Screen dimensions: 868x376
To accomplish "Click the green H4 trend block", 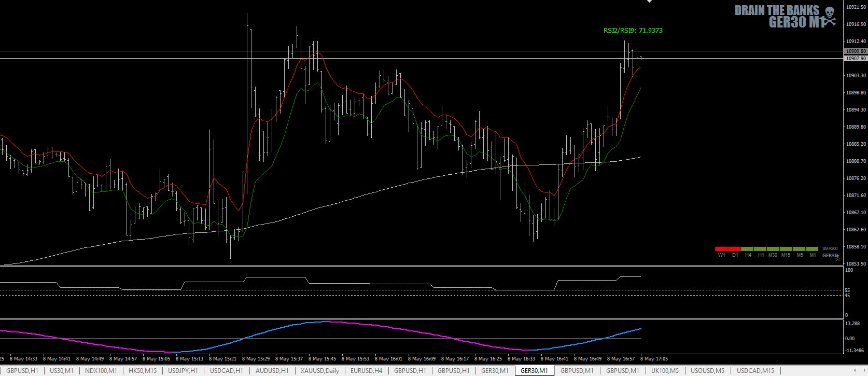I will tap(748, 249).
